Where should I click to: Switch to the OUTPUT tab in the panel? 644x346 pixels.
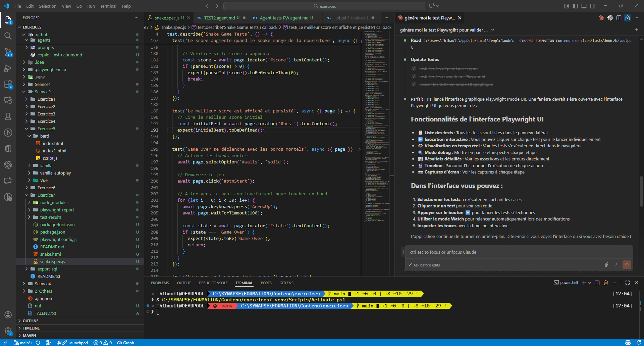point(184,283)
